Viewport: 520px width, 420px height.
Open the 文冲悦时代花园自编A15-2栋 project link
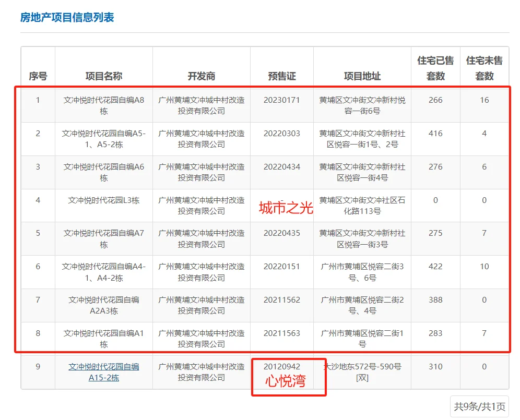104,372
